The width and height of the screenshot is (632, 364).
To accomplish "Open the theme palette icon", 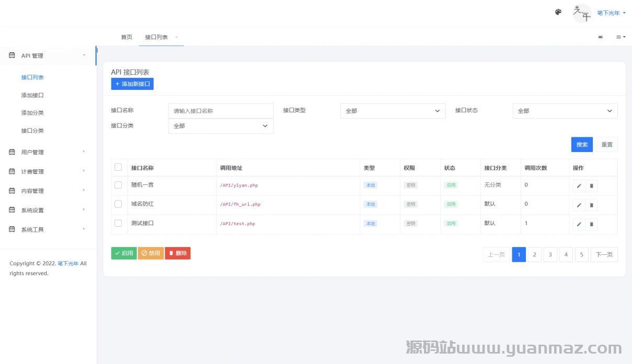I will pos(558,13).
